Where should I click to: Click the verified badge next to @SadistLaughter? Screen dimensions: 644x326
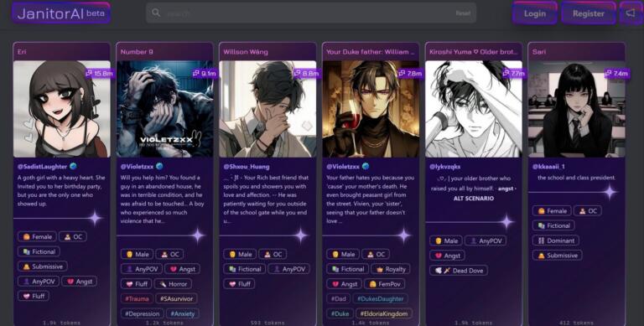click(x=73, y=166)
